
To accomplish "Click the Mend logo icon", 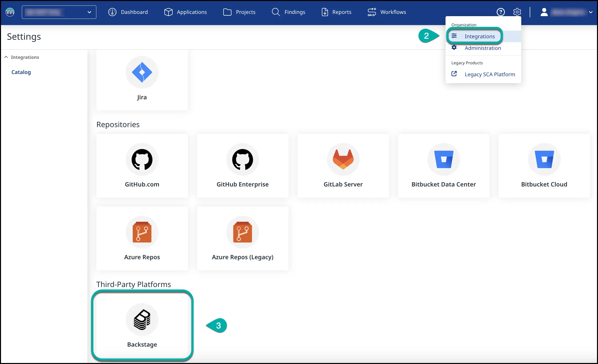I will point(10,12).
